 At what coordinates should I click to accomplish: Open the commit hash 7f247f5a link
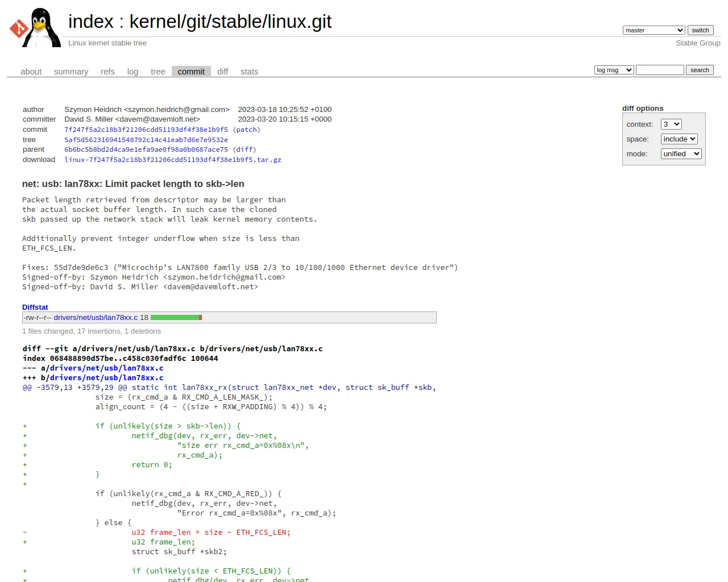(146, 130)
